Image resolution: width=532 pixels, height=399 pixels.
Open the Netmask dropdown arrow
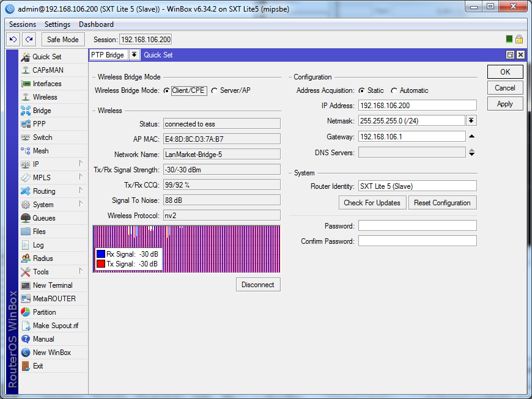tap(471, 121)
